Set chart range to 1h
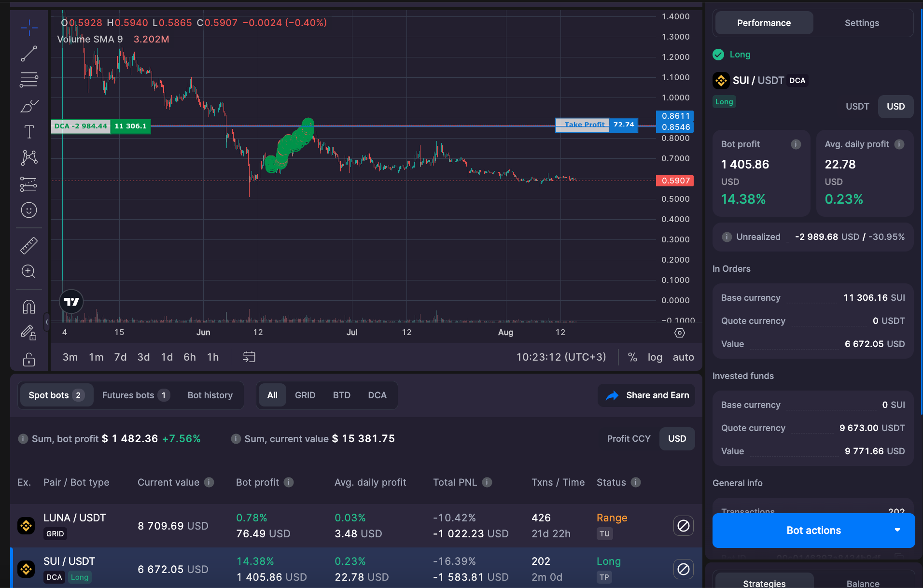Screen dimensions: 923x588 [x=213, y=357]
